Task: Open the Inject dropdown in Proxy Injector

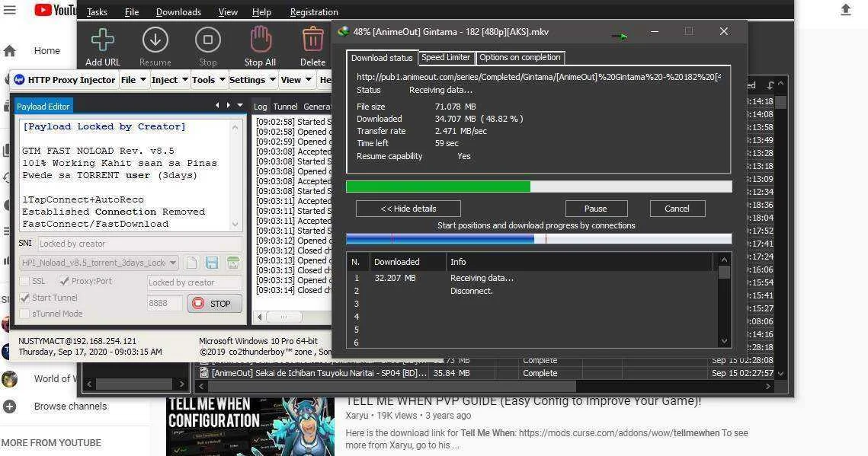Action: (x=170, y=80)
